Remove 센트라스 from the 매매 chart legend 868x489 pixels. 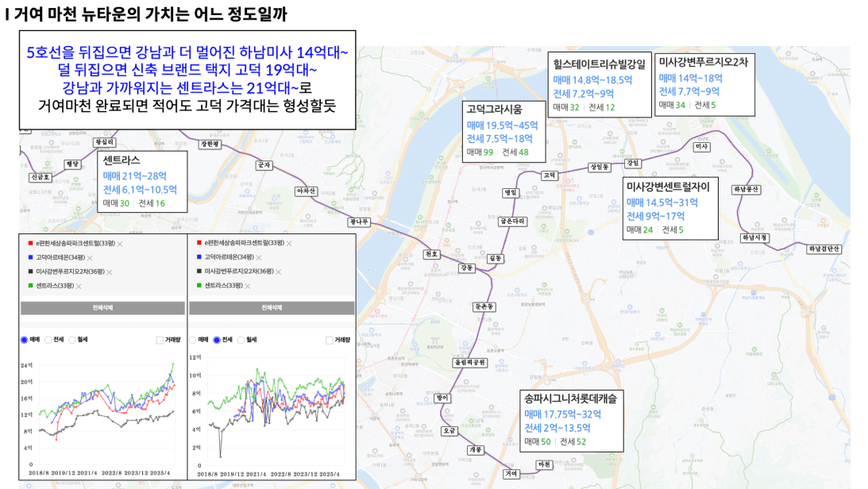coord(79,286)
